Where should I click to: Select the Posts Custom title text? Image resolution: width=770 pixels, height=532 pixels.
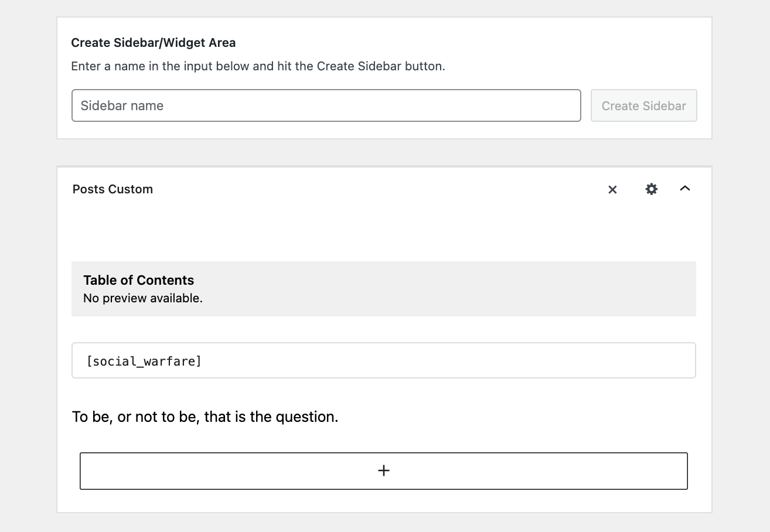point(113,189)
